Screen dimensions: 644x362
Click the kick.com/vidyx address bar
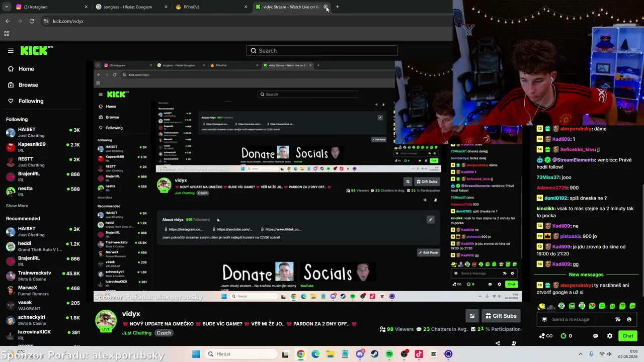pyautogui.click(x=247, y=21)
